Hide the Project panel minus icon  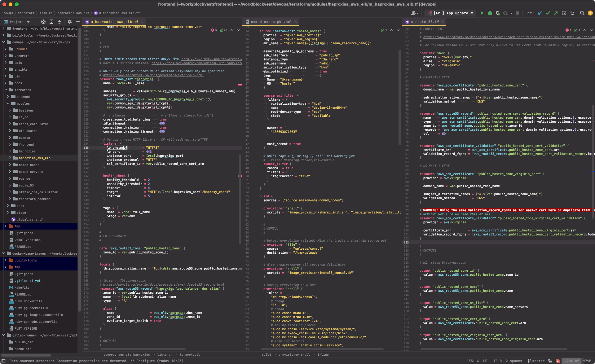pos(78,22)
